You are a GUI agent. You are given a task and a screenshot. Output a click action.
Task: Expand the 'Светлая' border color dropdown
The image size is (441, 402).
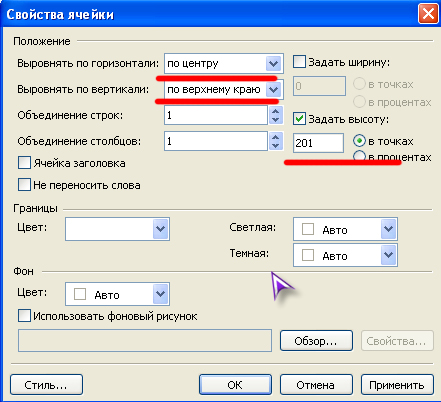pos(345,229)
